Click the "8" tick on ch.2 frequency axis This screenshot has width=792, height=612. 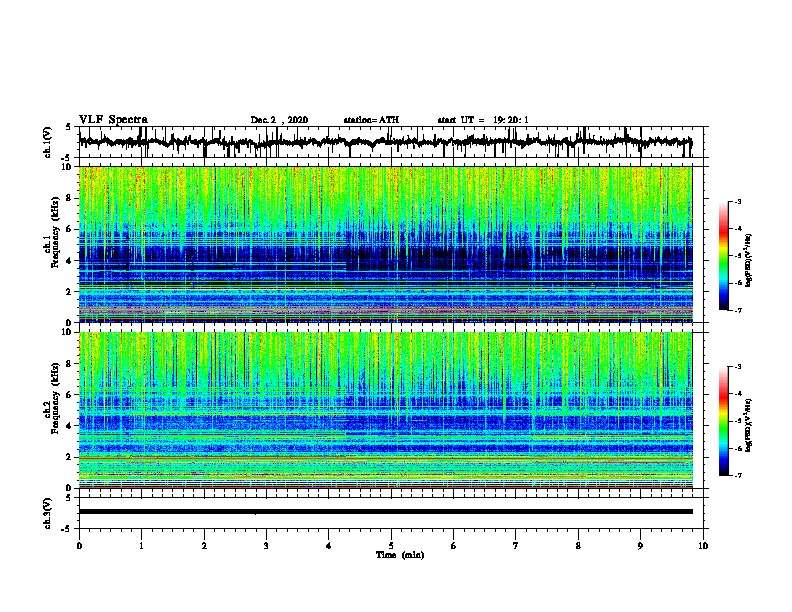[70, 364]
